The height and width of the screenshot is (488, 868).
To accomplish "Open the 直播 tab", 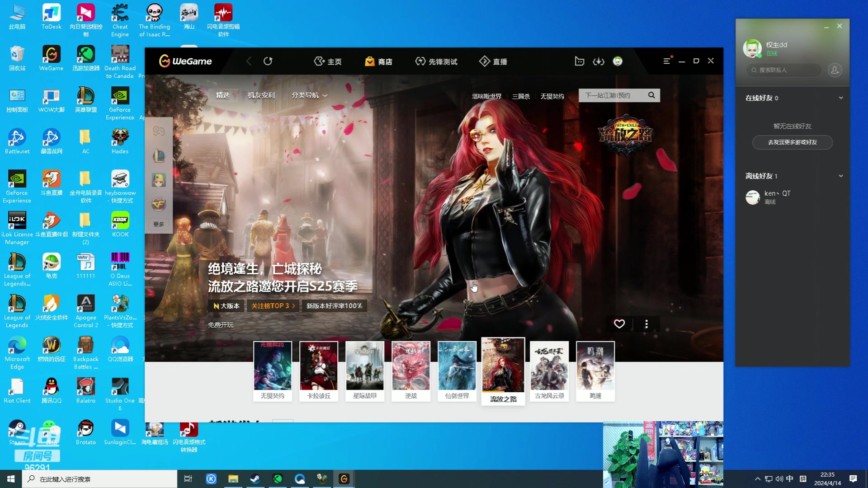I will 493,61.
